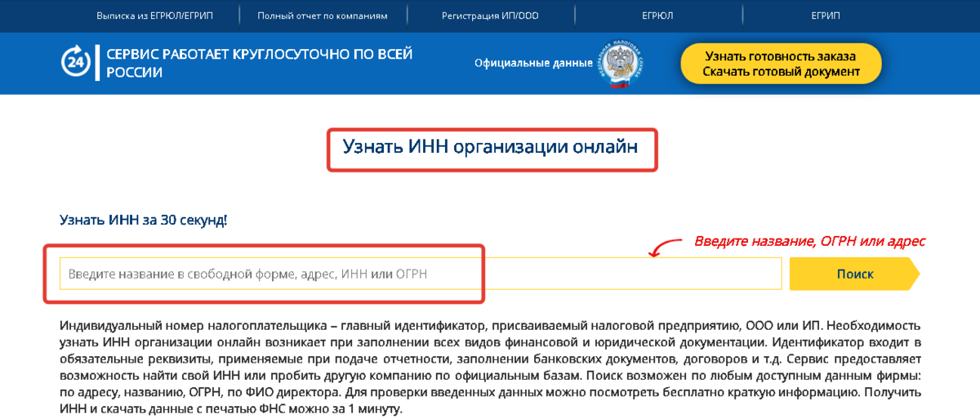Click the Сервис работает круглосуточно banner text

259,63
